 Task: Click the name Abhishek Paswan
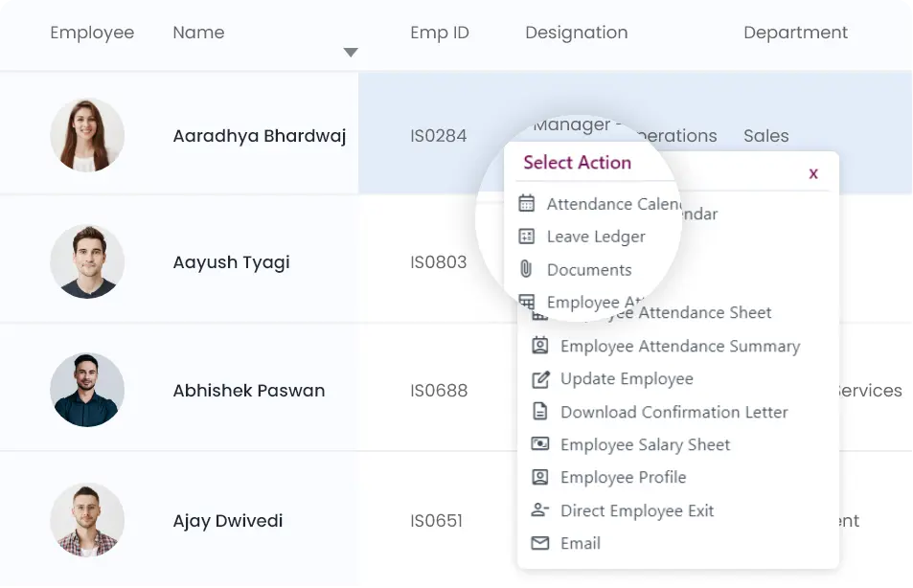(x=248, y=391)
